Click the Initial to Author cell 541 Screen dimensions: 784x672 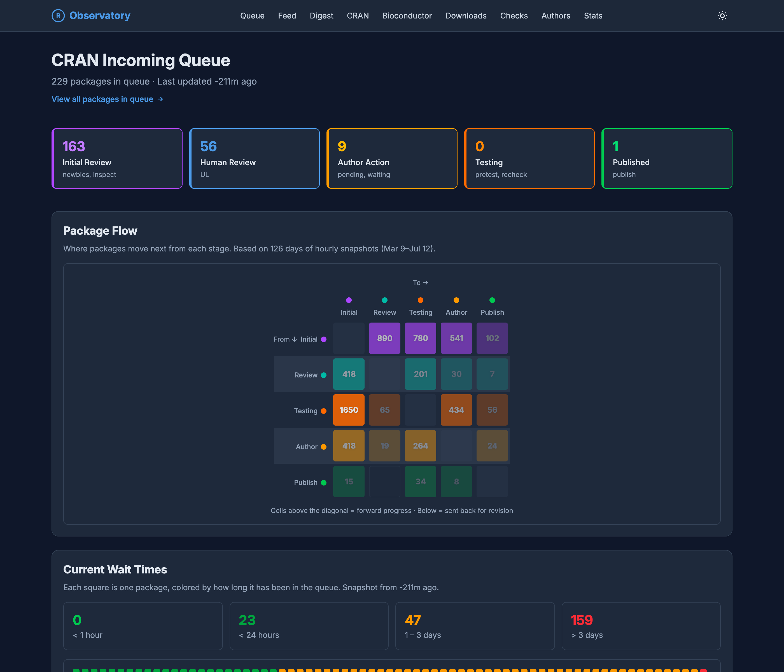click(x=456, y=338)
